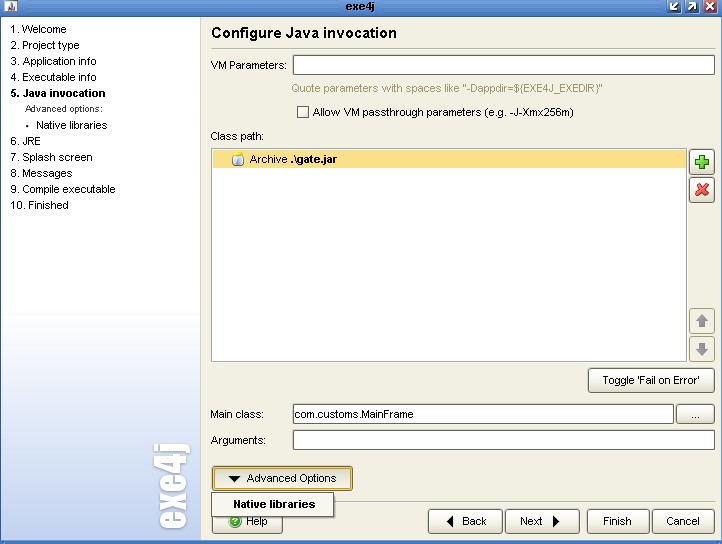Minimize the exe4j window

(674, 6)
